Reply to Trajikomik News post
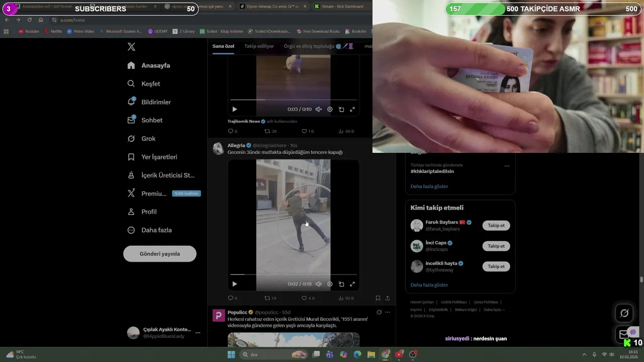Screen dimensions: 644x362 (x=232, y=131)
